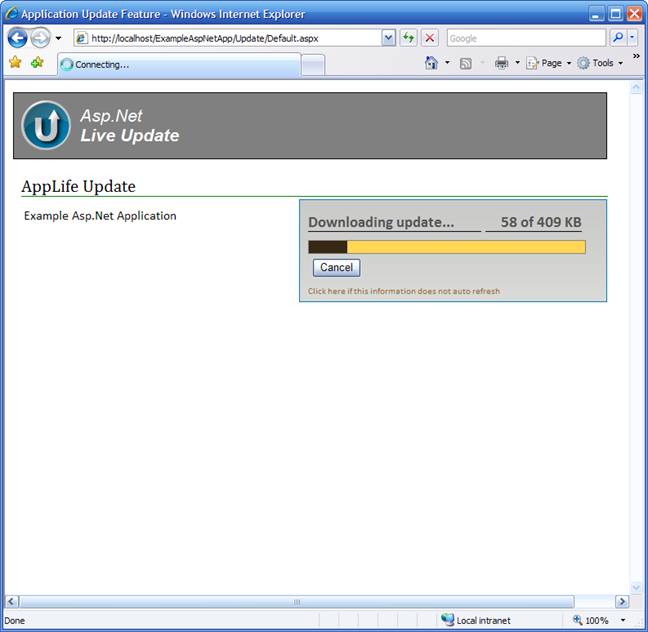Click the download progress bar
The width and height of the screenshot is (648, 632).
coord(447,247)
